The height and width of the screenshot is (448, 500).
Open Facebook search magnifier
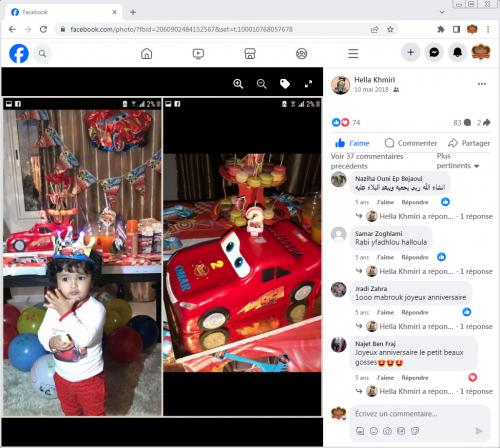pos(42,53)
